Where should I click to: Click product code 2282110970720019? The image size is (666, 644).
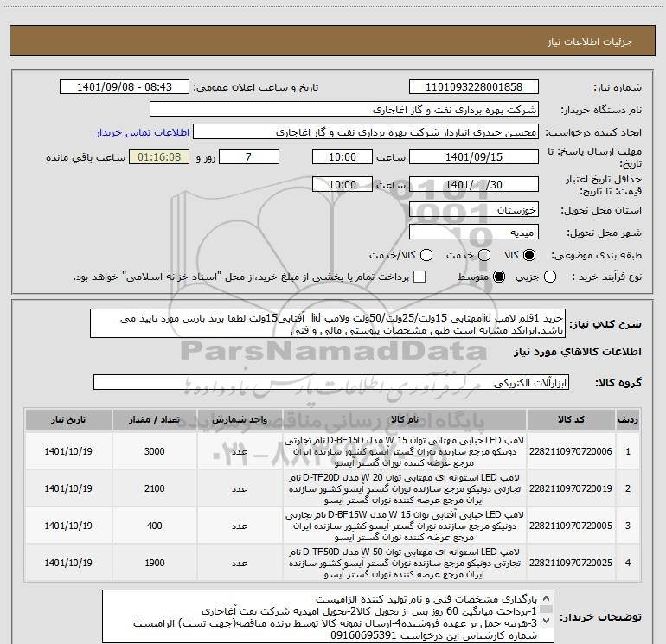click(x=571, y=488)
